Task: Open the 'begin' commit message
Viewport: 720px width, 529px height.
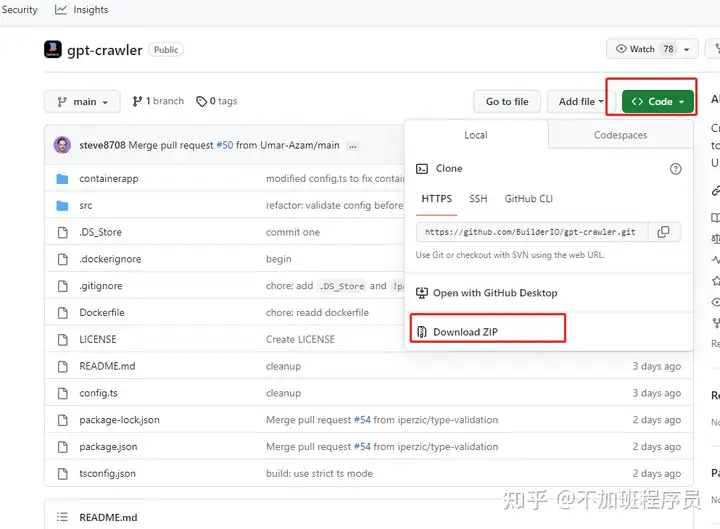Action: coord(279,259)
